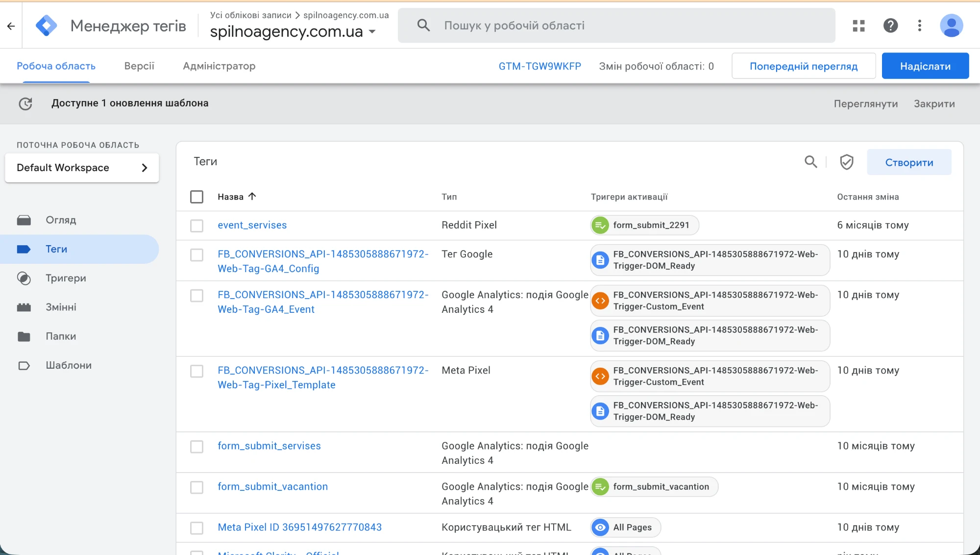Click the Папки folder icon in sidebar
Screen dimensions: 980x555
pos(24,336)
